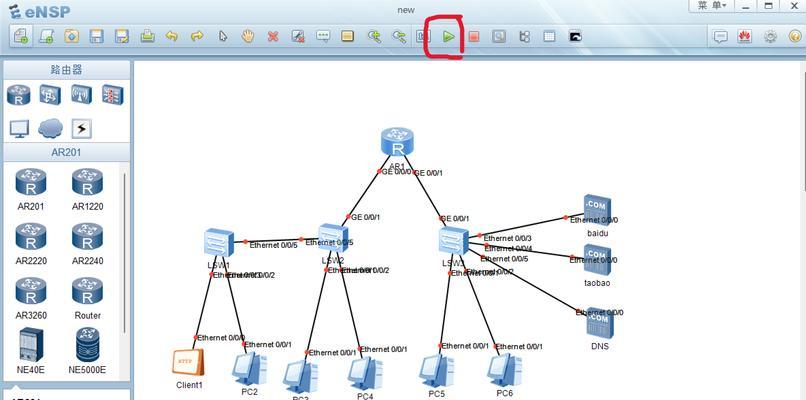806x400 pixels.
Task: Open the help question mark icon
Action: 795,37
